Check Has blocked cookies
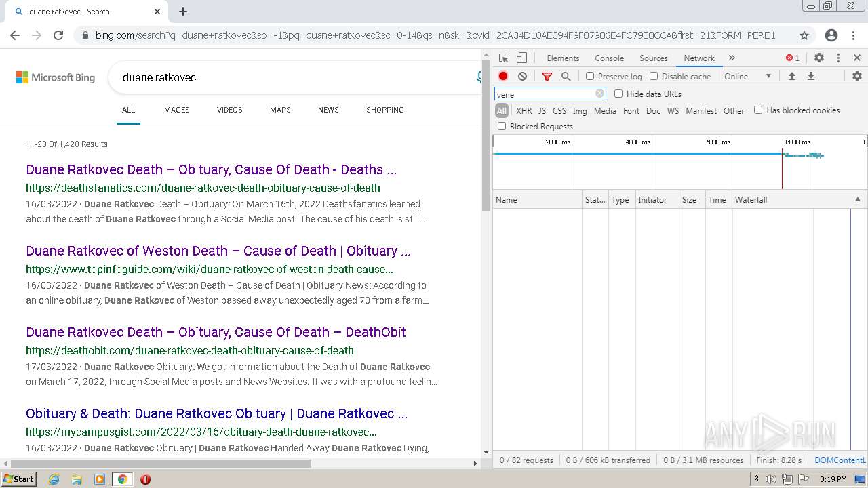Image resolution: width=868 pixels, height=488 pixels. point(758,110)
